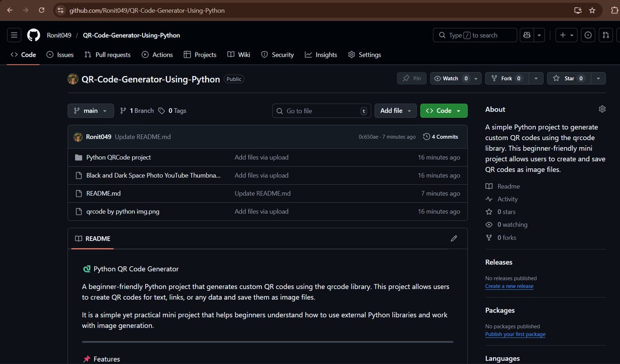Open the About section settings gear
The image size is (620, 364).
coord(602,109)
